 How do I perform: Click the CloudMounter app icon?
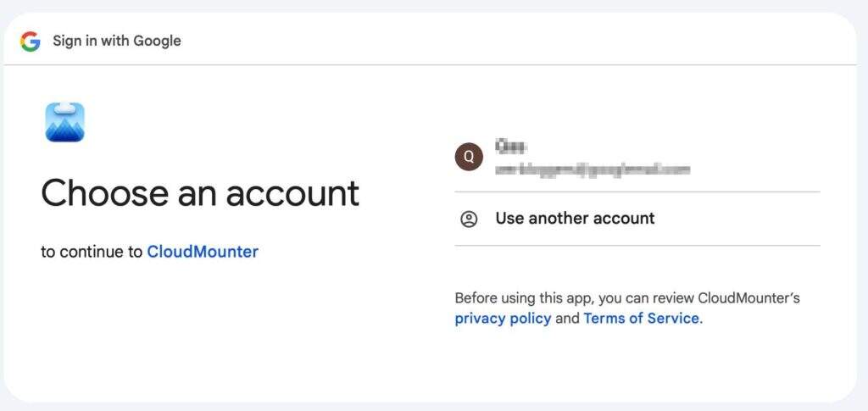pyautogui.click(x=64, y=122)
